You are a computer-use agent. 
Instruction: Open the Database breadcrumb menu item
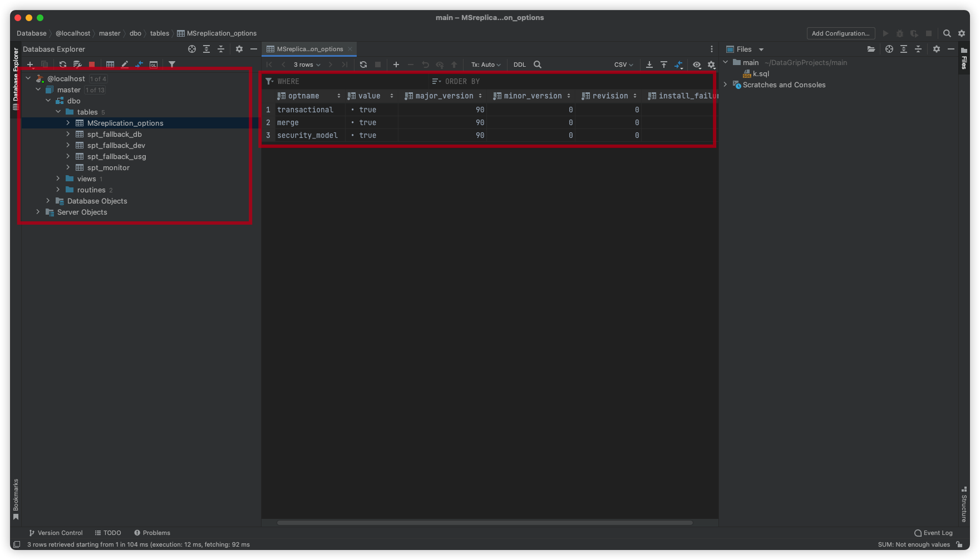tap(31, 33)
